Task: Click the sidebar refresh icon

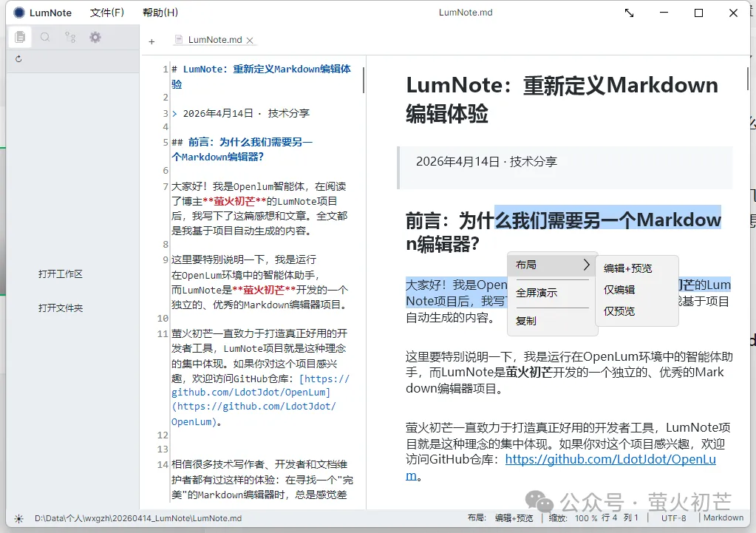Action: [x=18, y=59]
